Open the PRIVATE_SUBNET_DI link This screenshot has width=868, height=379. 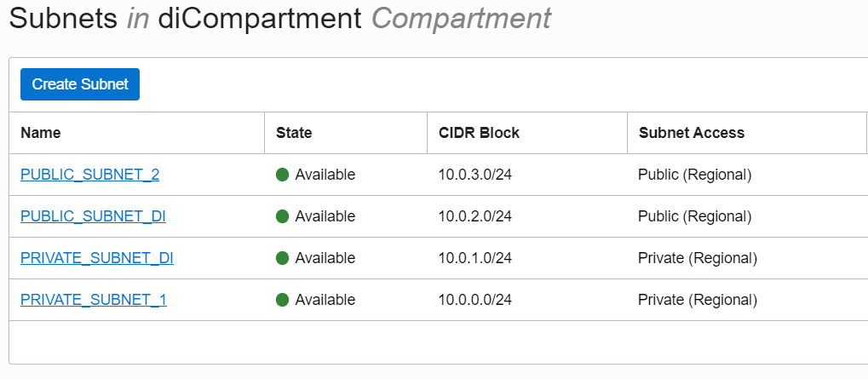coord(97,258)
